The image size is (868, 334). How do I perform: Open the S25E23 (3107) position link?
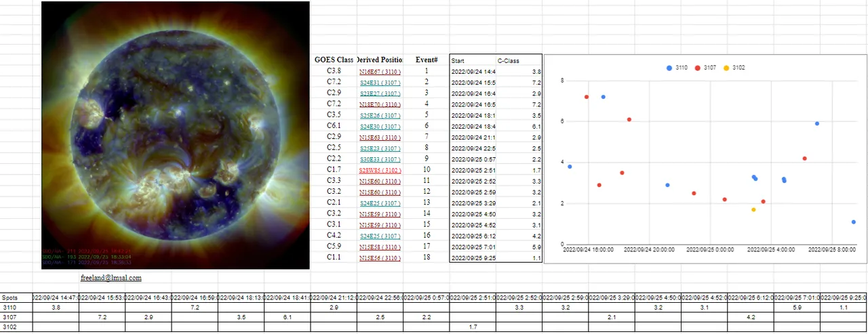(380, 148)
